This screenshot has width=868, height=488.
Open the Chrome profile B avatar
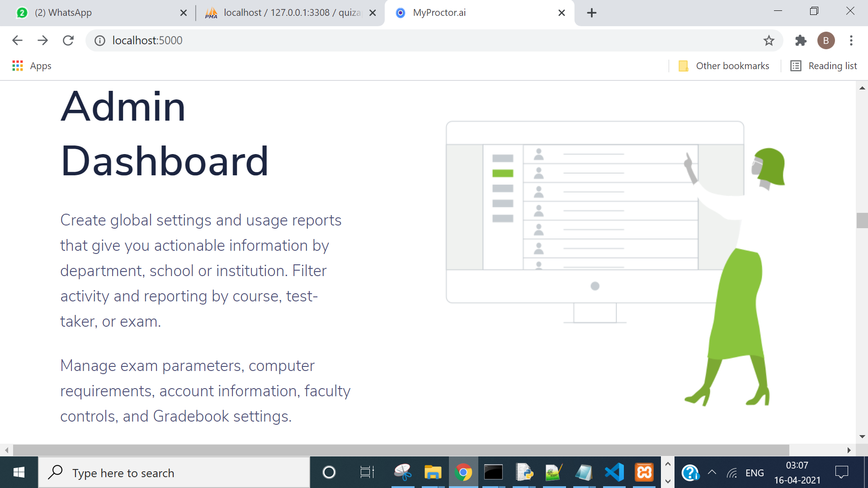click(x=826, y=41)
